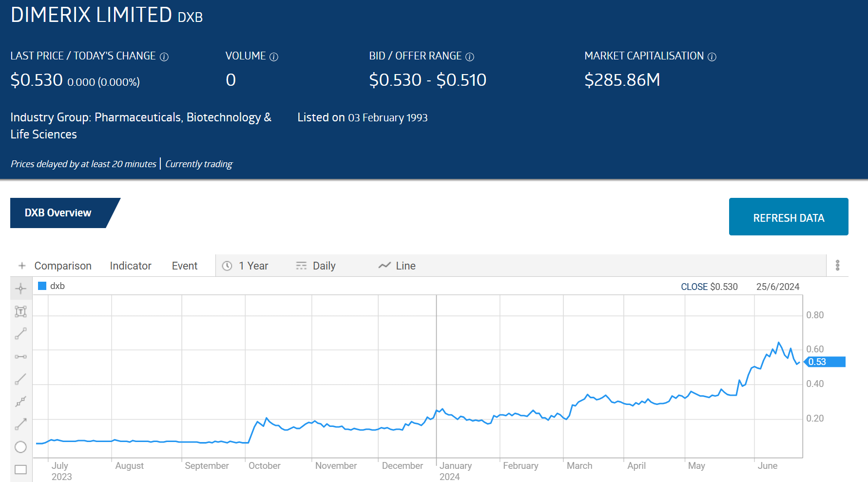This screenshot has width=868, height=482.
Task: Select the arrow drawing tool
Action: tap(20, 424)
